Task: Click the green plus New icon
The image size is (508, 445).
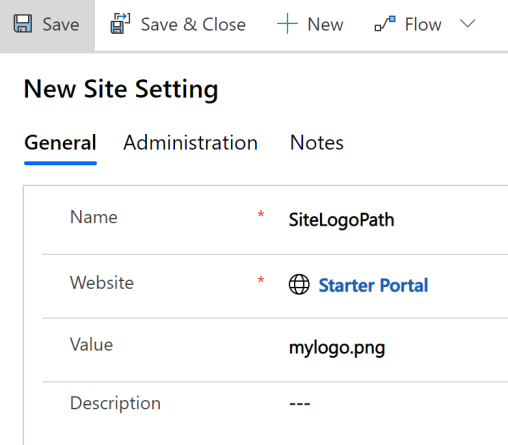Action: click(x=287, y=24)
